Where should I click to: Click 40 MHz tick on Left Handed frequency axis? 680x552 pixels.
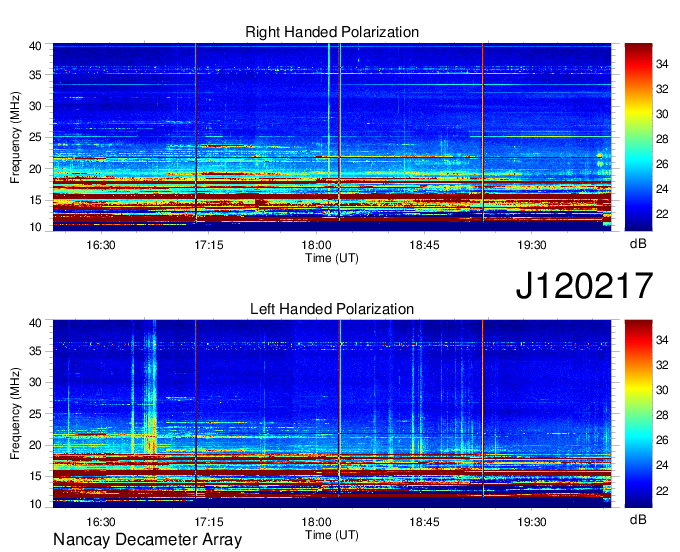point(36,323)
